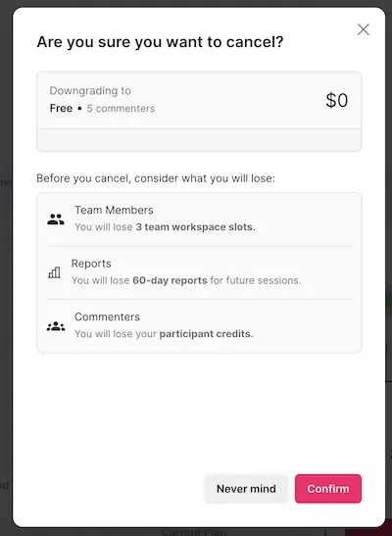Click the Commenters group icon
Screen dimensions: 392x536
pyautogui.click(x=56, y=326)
